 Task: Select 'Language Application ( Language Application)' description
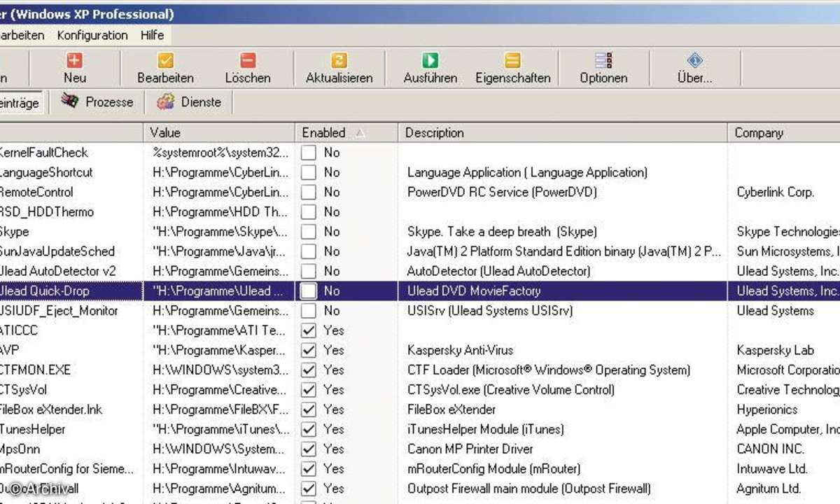527,172
